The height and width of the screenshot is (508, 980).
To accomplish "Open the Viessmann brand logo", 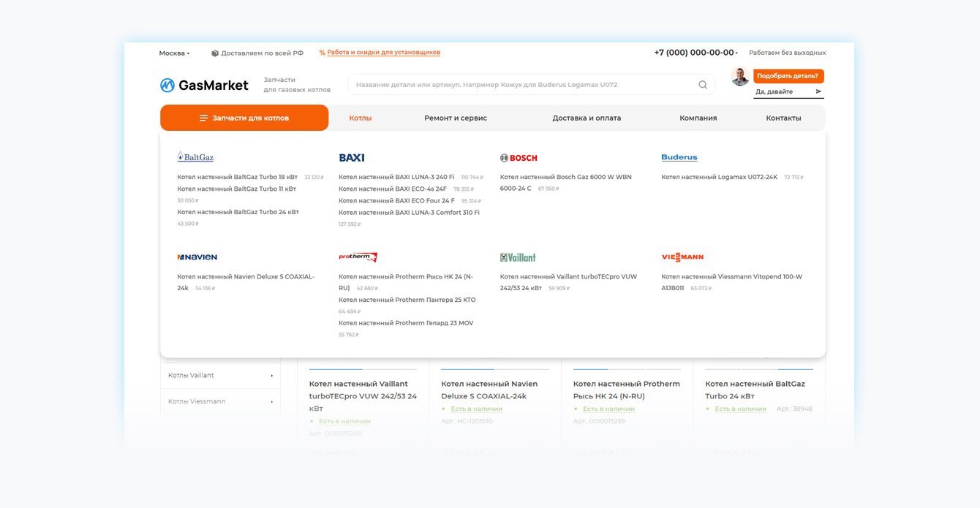I will pos(682,257).
